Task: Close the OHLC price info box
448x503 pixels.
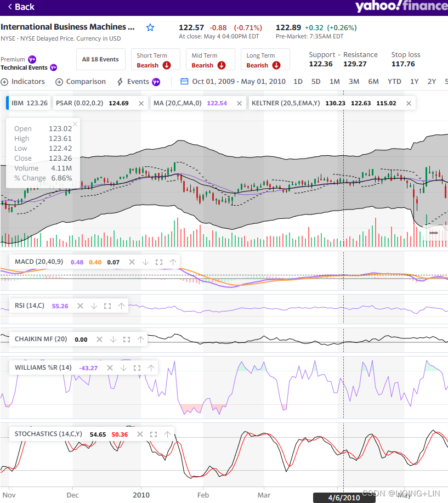Action: [x=75, y=124]
